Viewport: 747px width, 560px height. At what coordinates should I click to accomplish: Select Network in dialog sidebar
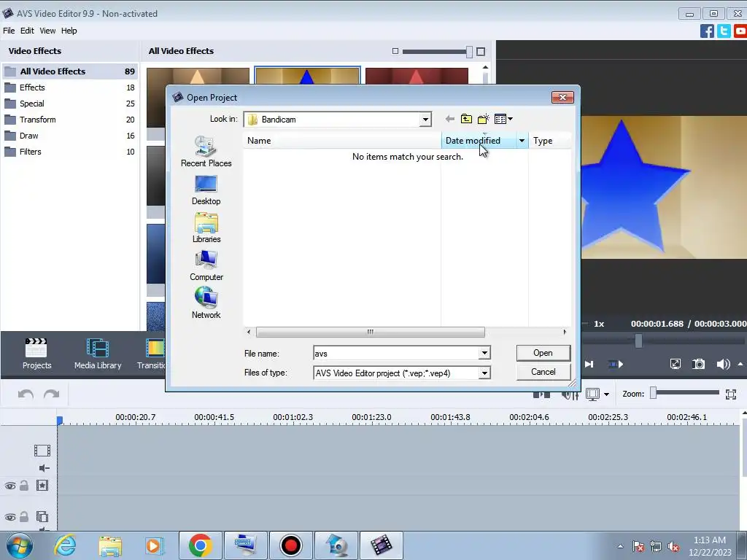pyautogui.click(x=206, y=303)
